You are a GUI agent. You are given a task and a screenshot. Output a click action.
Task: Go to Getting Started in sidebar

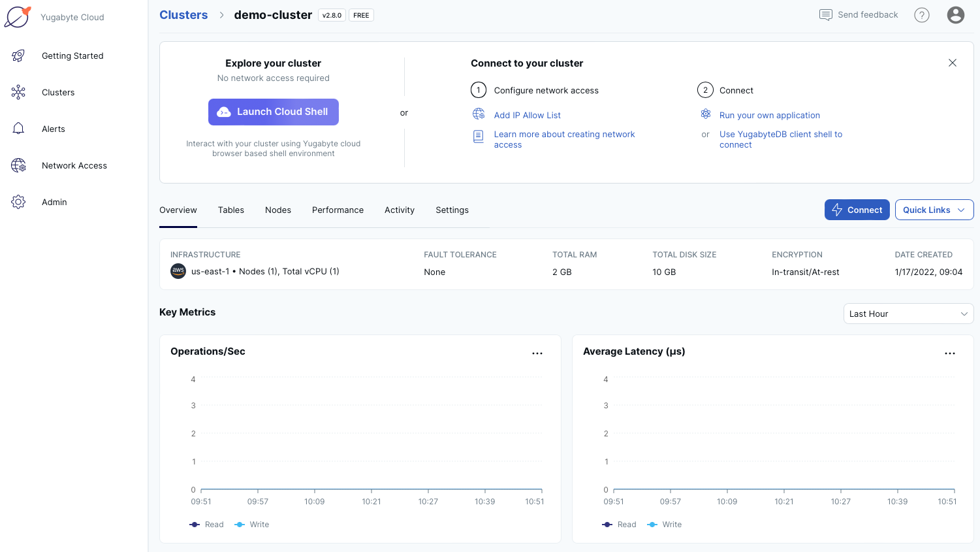[x=72, y=56]
